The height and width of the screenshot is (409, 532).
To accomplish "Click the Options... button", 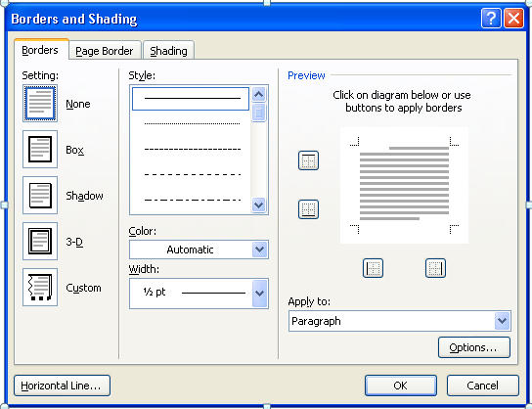I will coord(474,347).
